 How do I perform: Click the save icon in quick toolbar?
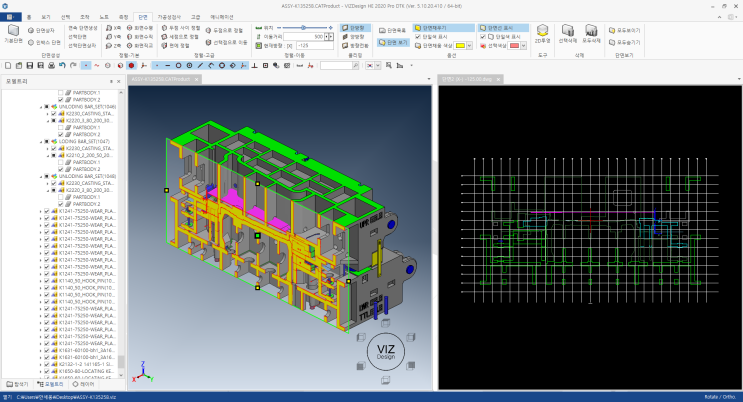click(30, 65)
